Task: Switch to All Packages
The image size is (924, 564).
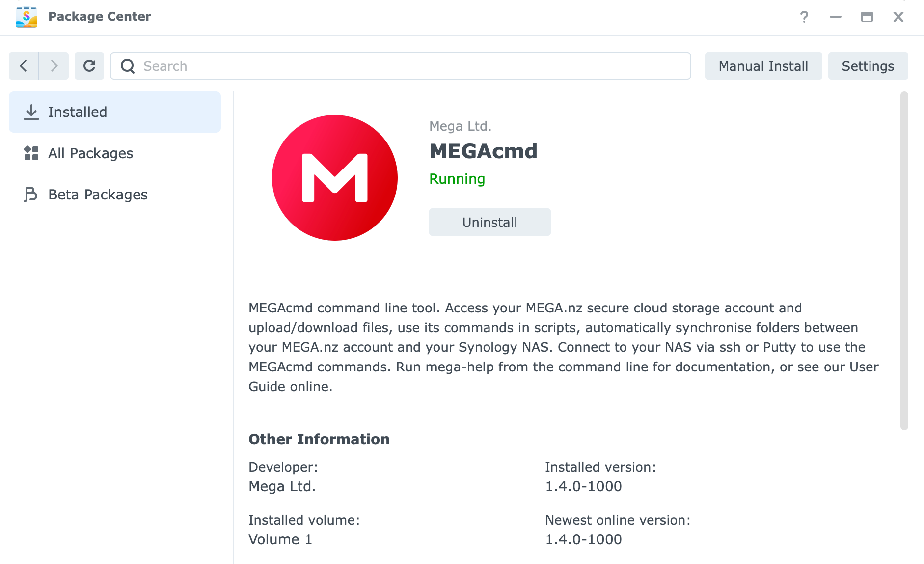Action: 115,153
